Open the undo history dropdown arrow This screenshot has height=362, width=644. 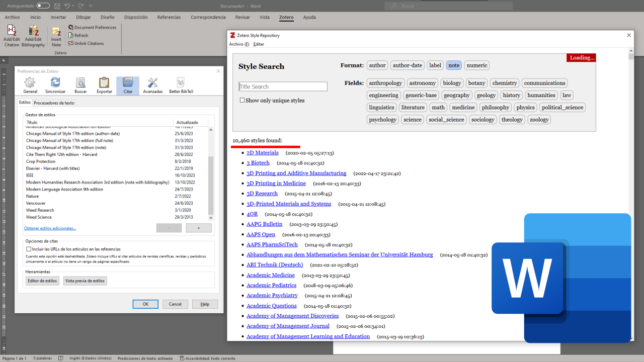point(73,6)
